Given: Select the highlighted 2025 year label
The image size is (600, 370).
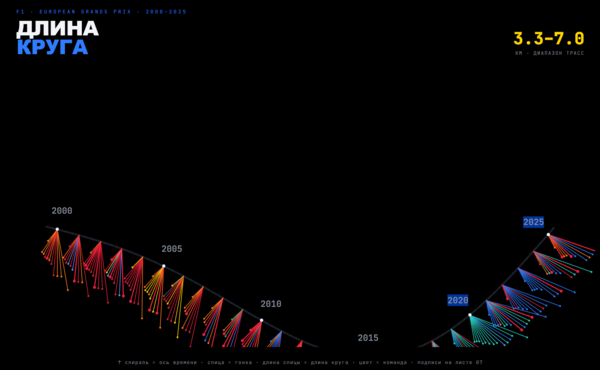Looking at the screenshot, I should pos(533,222).
